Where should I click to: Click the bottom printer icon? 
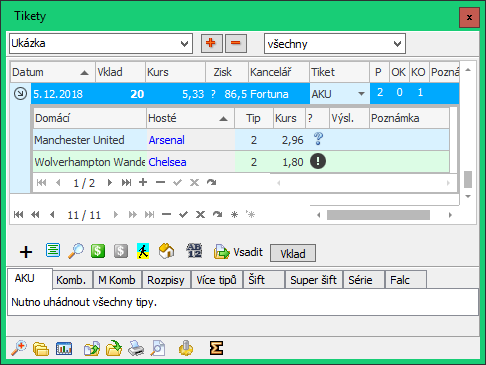[136, 348]
